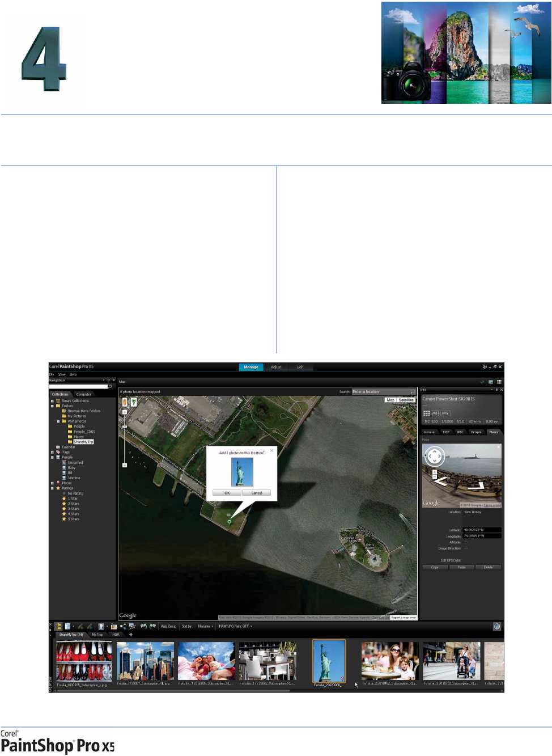The width and height of the screenshot is (552, 756).
Task: Select the Collections tab in Navigation
Action: pyautogui.click(x=60, y=394)
